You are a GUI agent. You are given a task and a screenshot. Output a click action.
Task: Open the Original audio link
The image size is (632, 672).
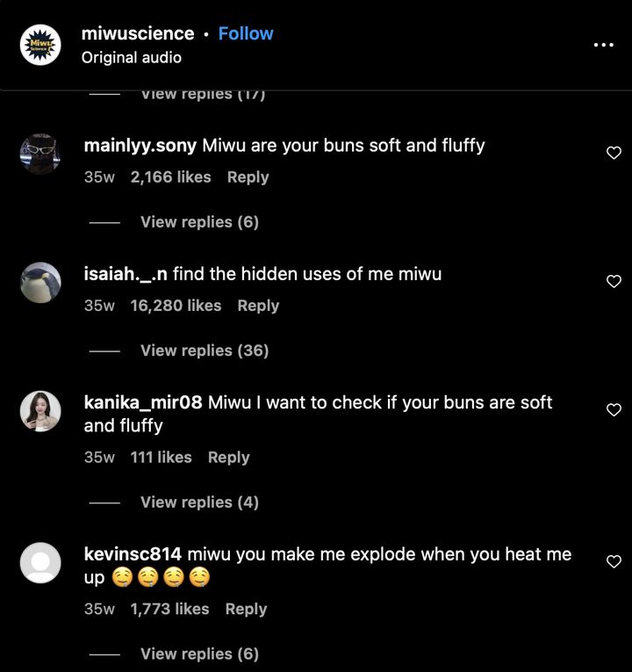132,57
